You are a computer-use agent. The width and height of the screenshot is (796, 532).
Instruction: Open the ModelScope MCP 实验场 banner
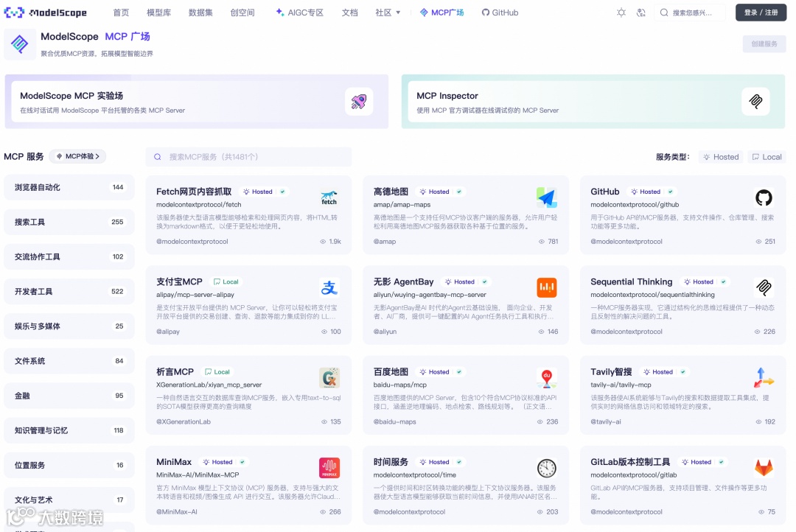tap(197, 102)
